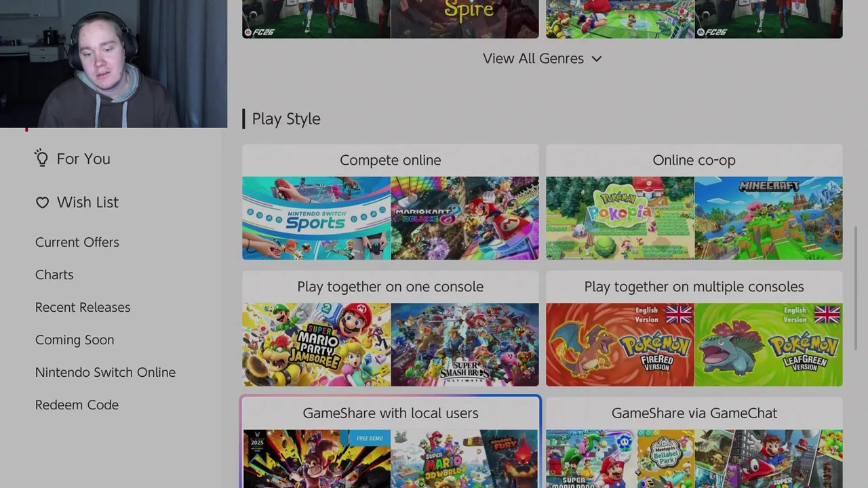Select Super Mario 3D World thumbnail

(465, 459)
